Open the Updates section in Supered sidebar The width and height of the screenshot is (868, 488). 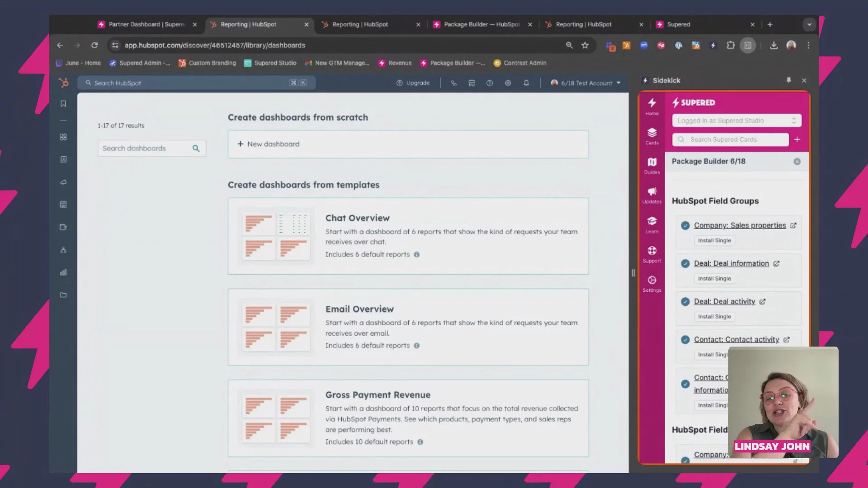pyautogui.click(x=652, y=195)
